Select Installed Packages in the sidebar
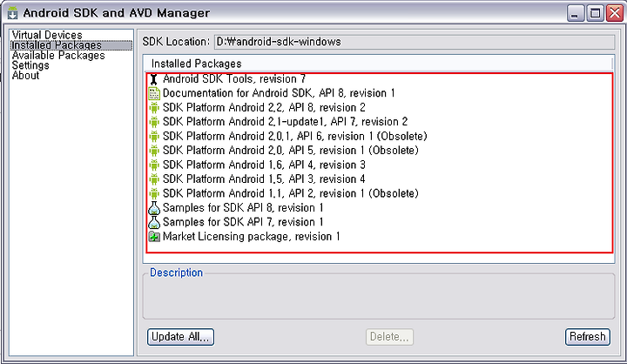The image size is (627, 364). [x=71, y=45]
